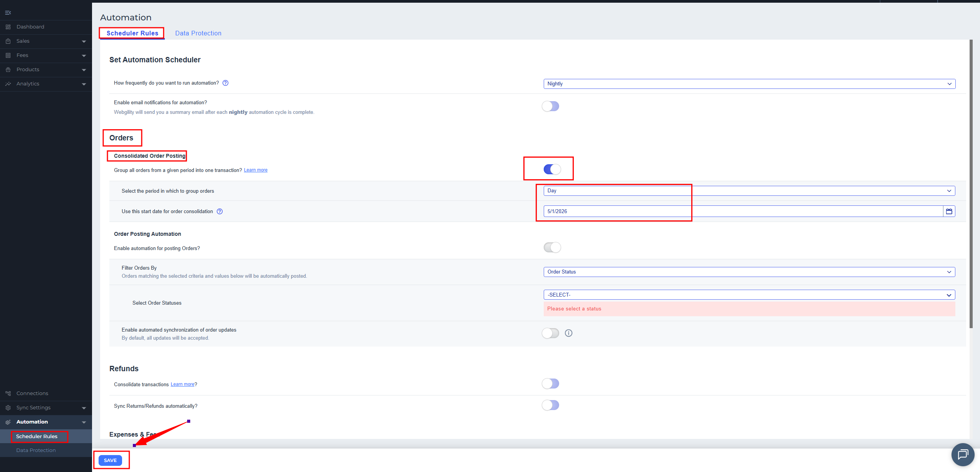The height and width of the screenshot is (472, 980).
Task: Click the start date field showing 5/1/2026
Action: pyautogui.click(x=743, y=211)
